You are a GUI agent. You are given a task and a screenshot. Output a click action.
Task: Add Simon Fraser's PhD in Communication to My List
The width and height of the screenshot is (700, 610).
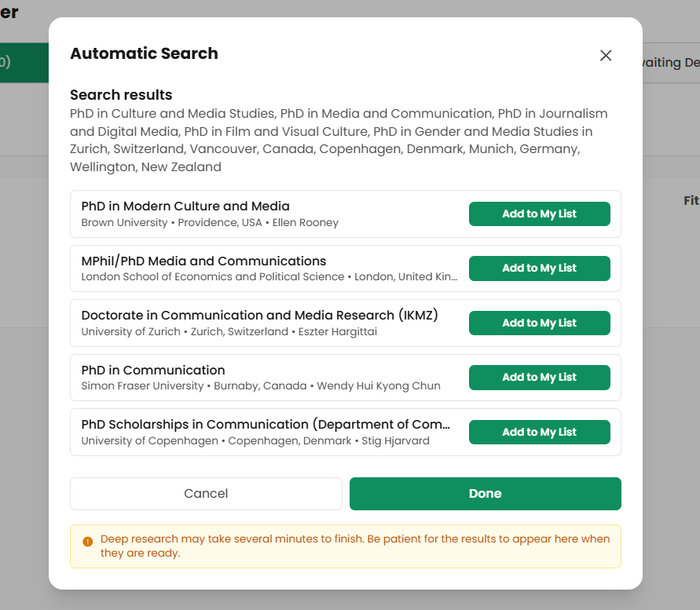[540, 377]
